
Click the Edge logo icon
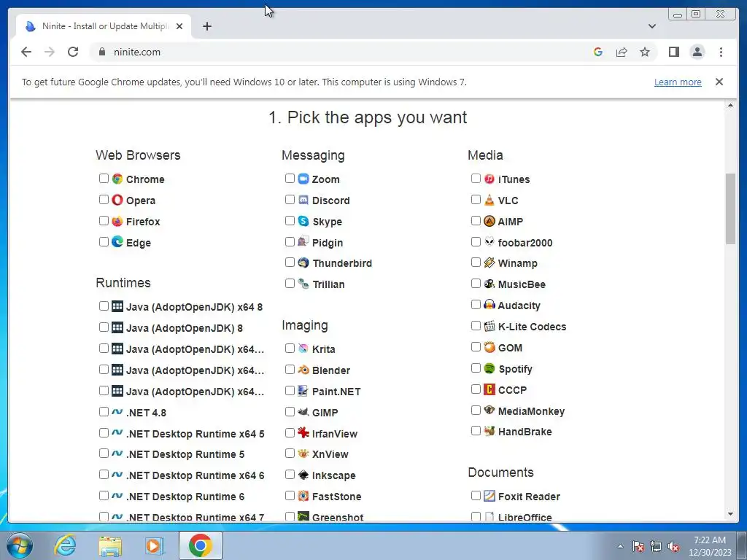coord(117,242)
